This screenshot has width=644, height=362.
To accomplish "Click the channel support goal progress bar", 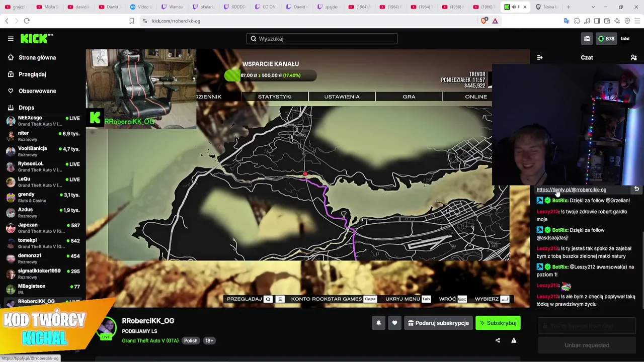I will 271,75.
